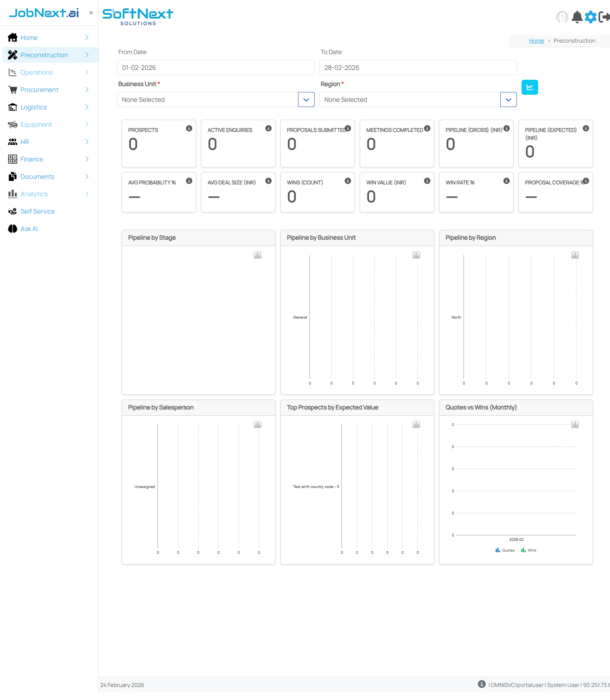Click the SoftNext Solutions logo
610x700 pixels.
(138, 17)
